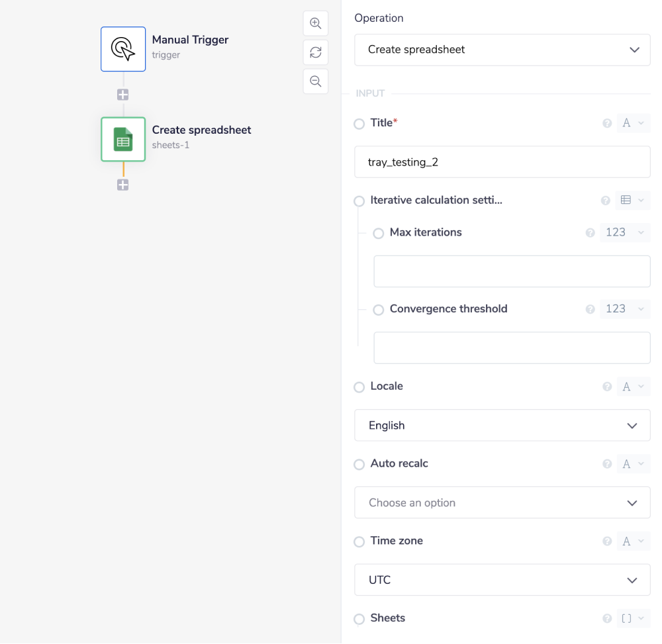Screen dimensions: 662x644
Task: Click the Google Sheets icon on Create spreadsheet node
Action: coord(122,140)
